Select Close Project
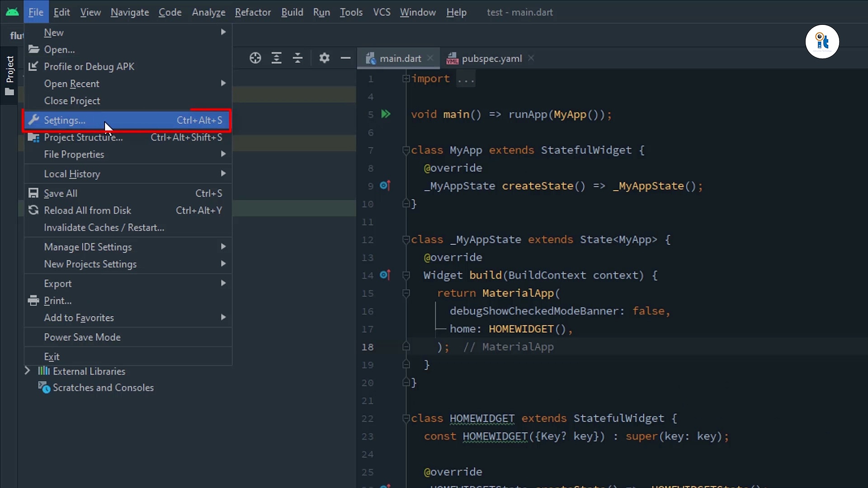The image size is (868, 488). [x=128, y=101]
